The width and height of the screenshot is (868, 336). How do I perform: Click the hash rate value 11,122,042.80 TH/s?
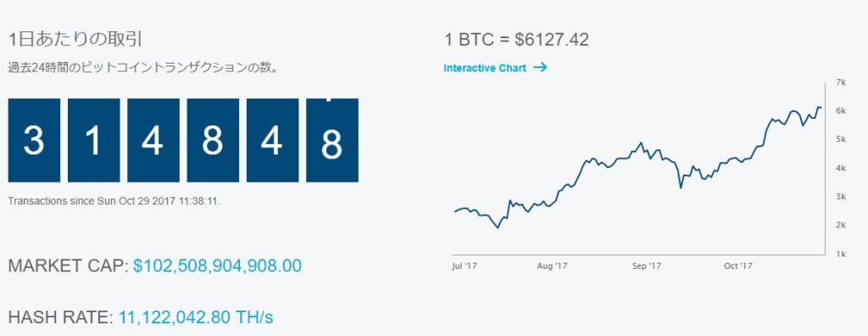point(196,317)
